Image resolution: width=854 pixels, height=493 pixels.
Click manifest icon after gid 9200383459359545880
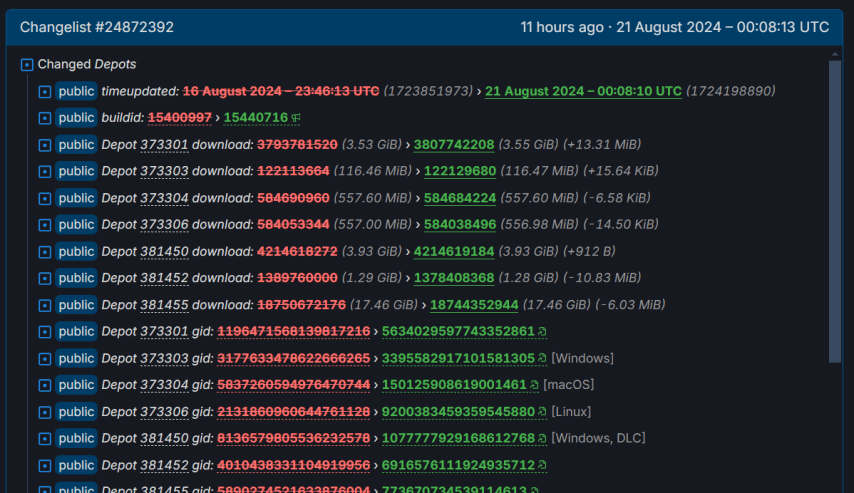[542, 411]
